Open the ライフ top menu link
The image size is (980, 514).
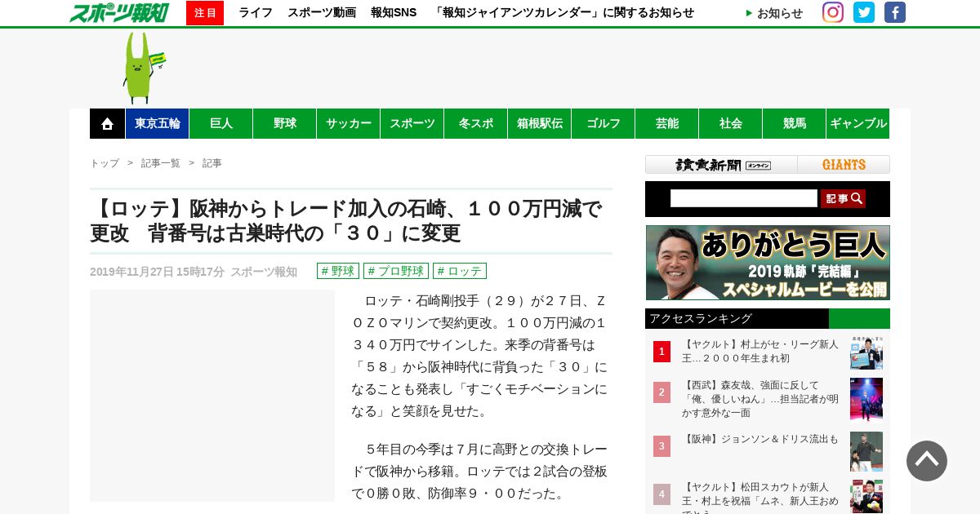[256, 13]
